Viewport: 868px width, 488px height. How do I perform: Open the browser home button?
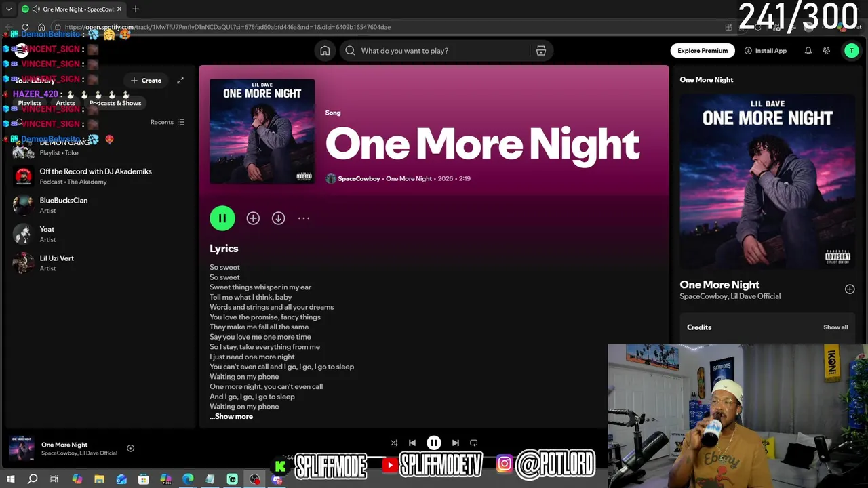tap(41, 27)
